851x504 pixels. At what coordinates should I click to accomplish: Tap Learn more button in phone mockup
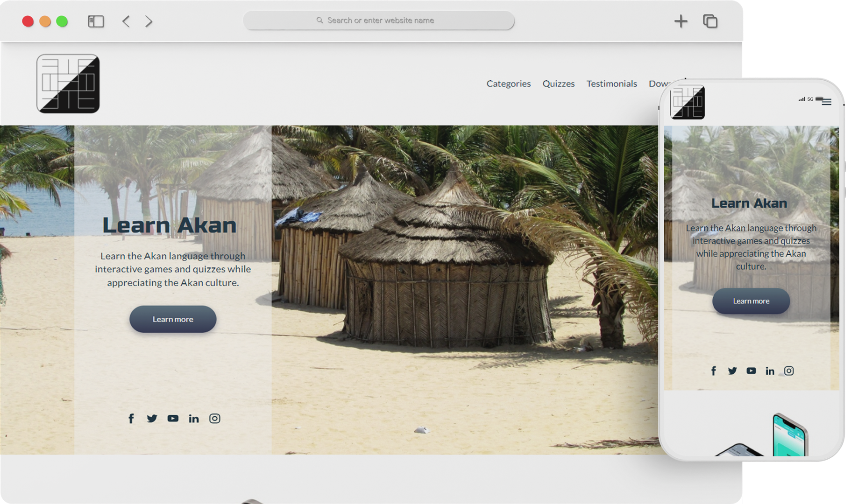(x=751, y=301)
